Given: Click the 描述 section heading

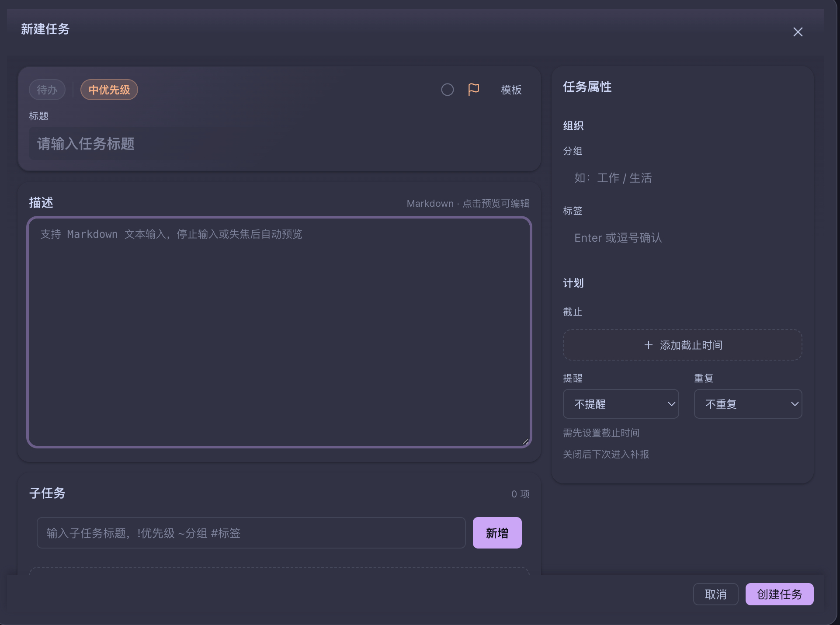Looking at the screenshot, I should click(41, 202).
